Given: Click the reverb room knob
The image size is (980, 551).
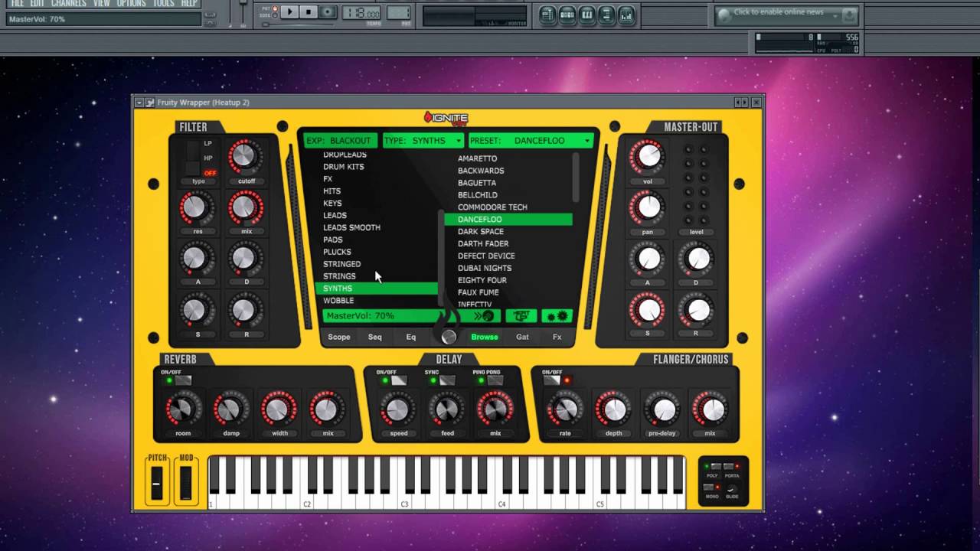Looking at the screenshot, I should coord(182,410).
